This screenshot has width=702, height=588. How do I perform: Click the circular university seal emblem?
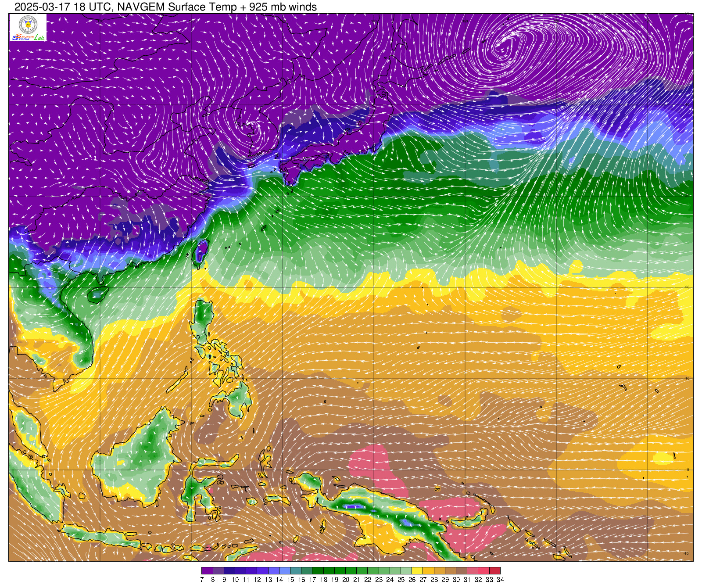tap(28, 25)
